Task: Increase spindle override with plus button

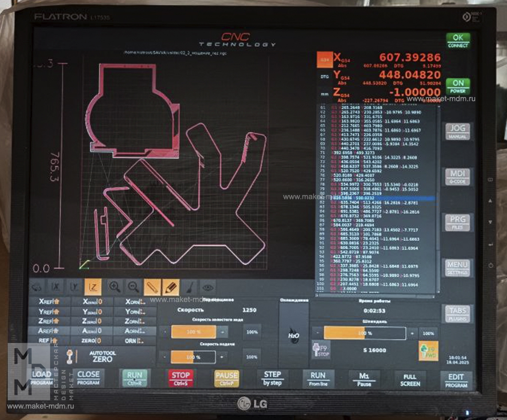Action: tap(412, 333)
